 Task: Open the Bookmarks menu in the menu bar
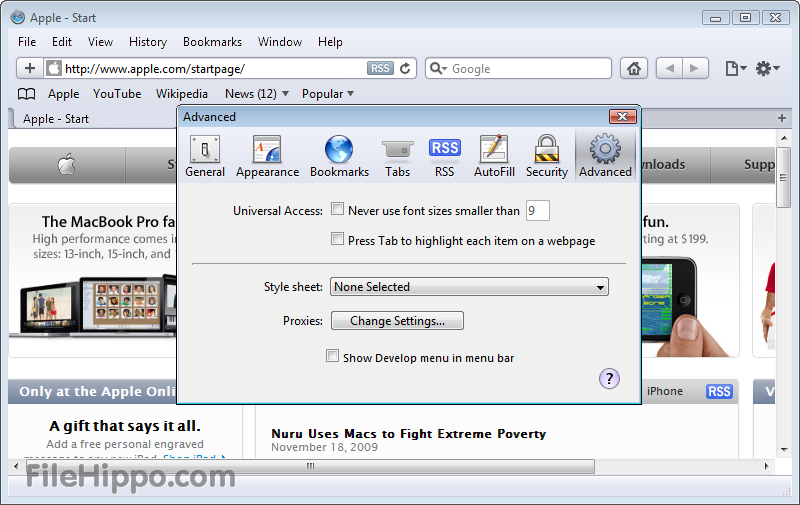(x=212, y=42)
